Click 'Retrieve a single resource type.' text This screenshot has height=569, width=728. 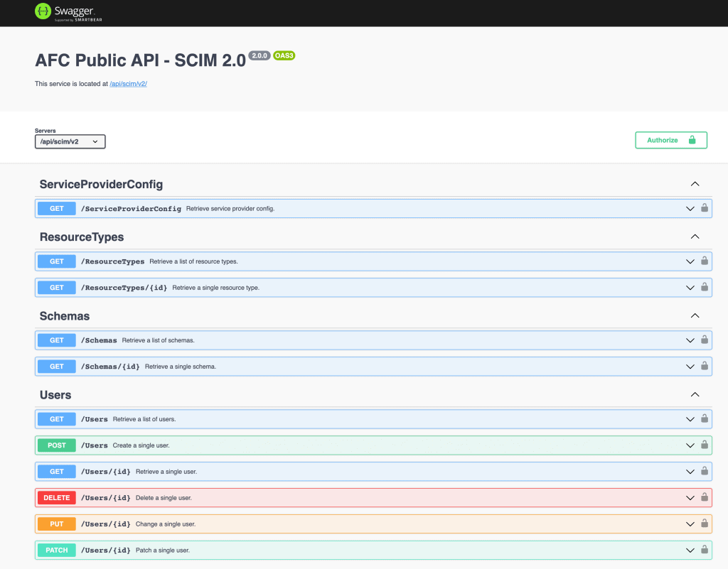(x=216, y=288)
